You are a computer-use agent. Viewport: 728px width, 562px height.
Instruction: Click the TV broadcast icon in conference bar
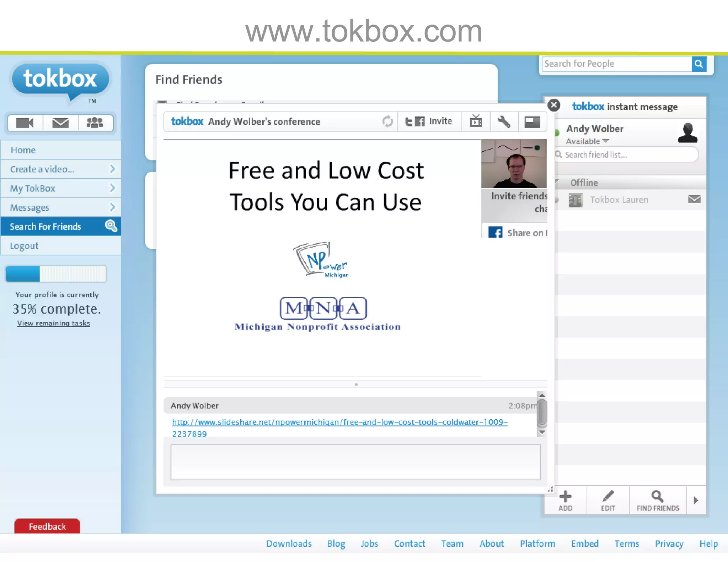[x=476, y=121]
